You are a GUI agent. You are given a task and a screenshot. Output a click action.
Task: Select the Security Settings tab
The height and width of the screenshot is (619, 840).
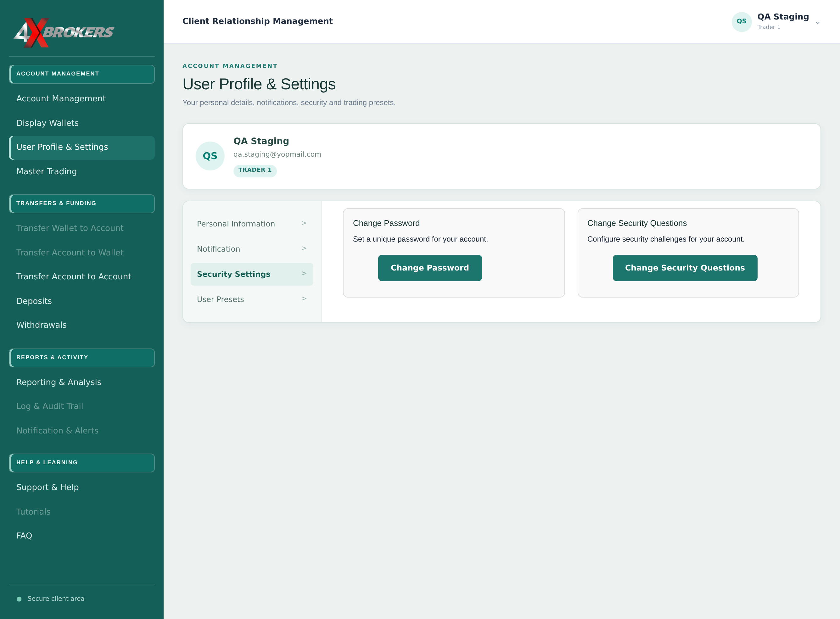click(x=251, y=274)
